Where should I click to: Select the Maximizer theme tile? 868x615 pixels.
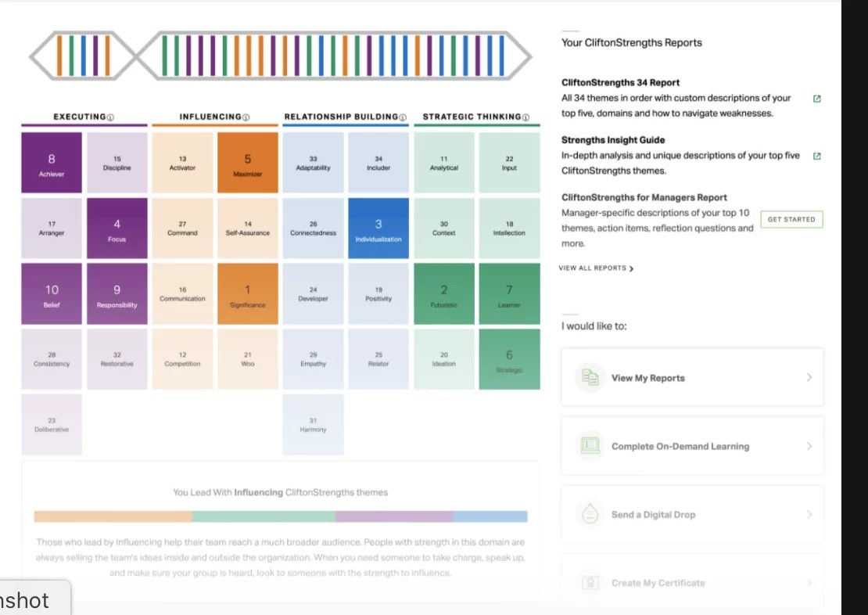(248, 162)
